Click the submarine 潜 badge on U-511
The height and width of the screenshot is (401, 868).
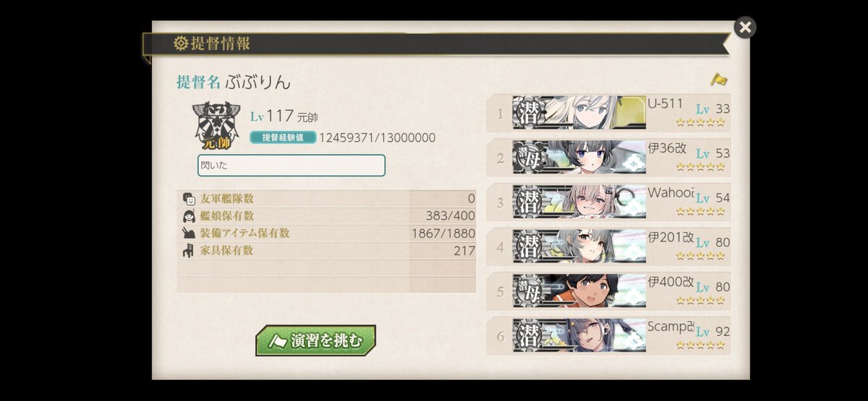click(528, 113)
